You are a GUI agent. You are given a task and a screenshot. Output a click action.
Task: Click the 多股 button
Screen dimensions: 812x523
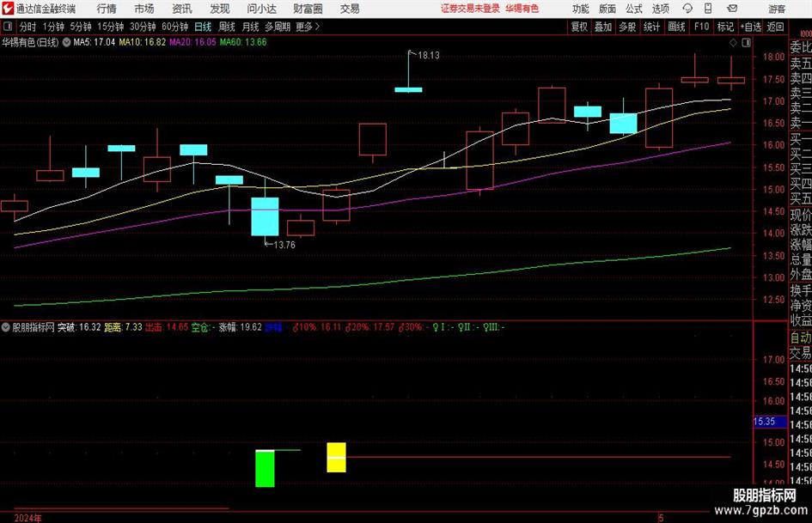(627, 27)
